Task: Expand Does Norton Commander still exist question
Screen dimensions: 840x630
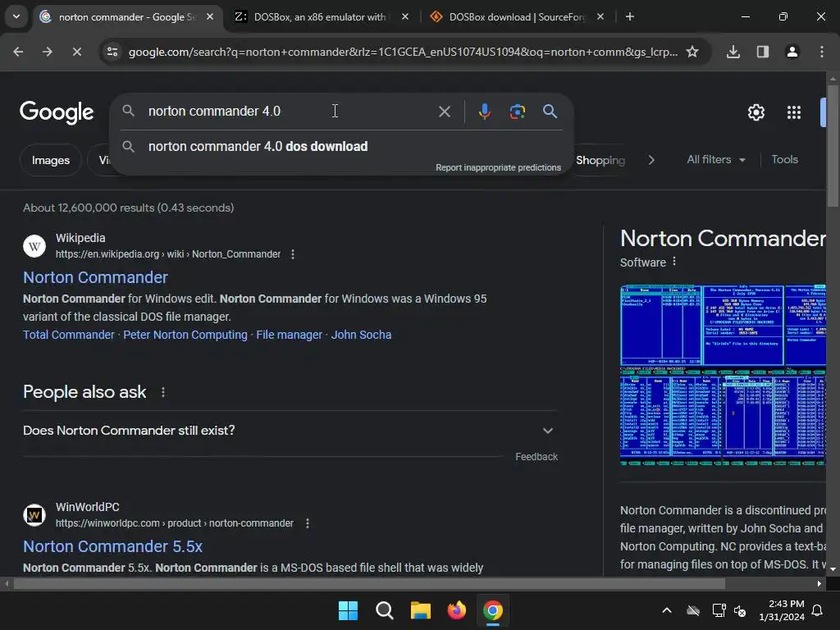Action: tap(290, 431)
